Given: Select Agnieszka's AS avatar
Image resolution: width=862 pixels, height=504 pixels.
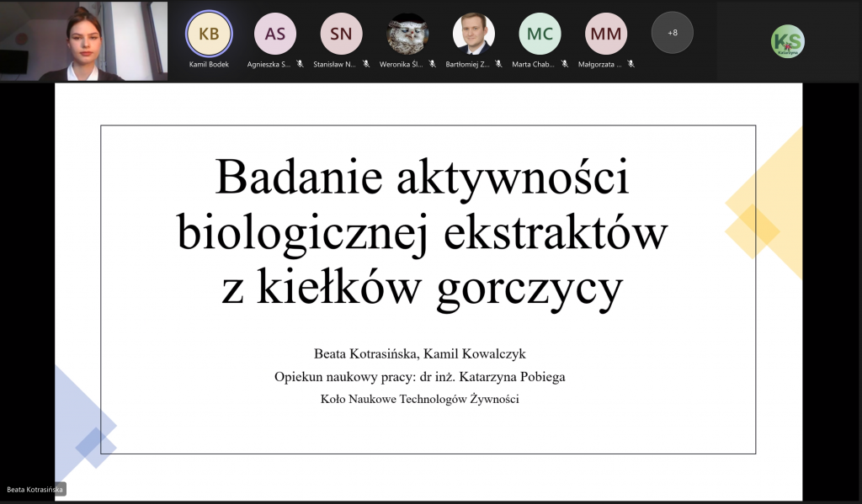Looking at the screenshot, I should (275, 34).
